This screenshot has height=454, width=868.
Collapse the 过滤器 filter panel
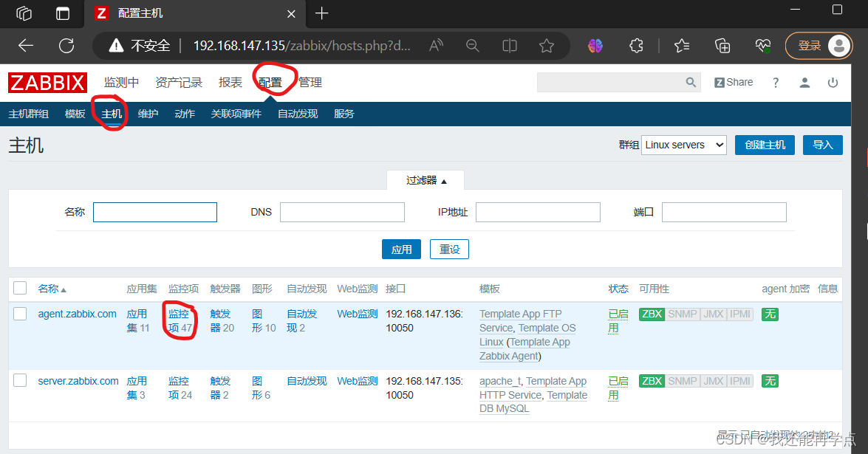click(426, 180)
